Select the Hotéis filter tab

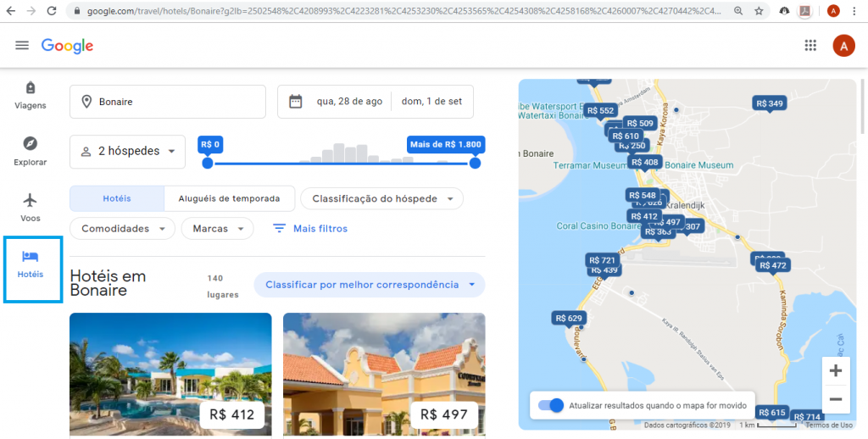117,199
